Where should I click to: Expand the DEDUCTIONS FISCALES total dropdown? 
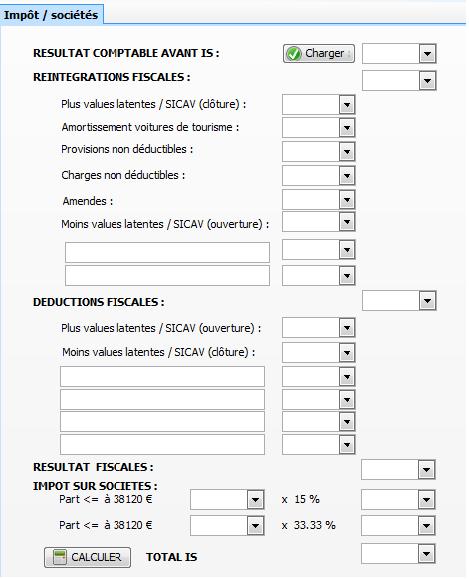pos(427,301)
